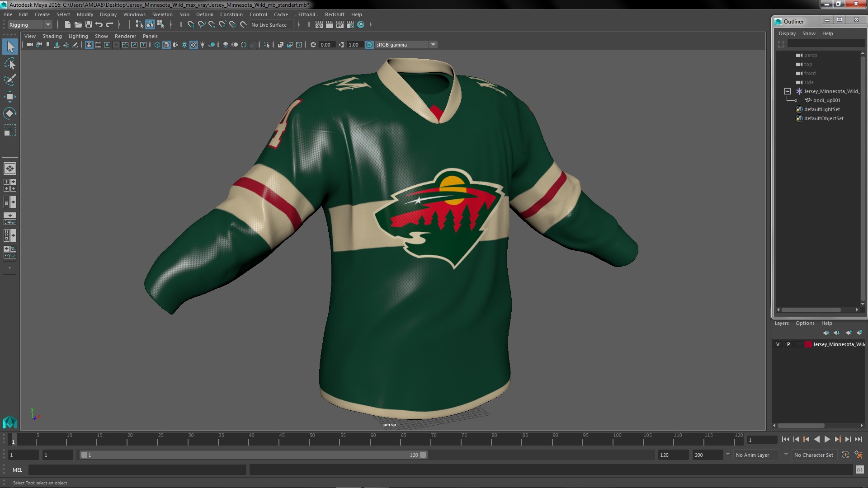868x488 pixels.
Task: Select by hierarchy mode icon
Action: pyautogui.click(x=139, y=25)
